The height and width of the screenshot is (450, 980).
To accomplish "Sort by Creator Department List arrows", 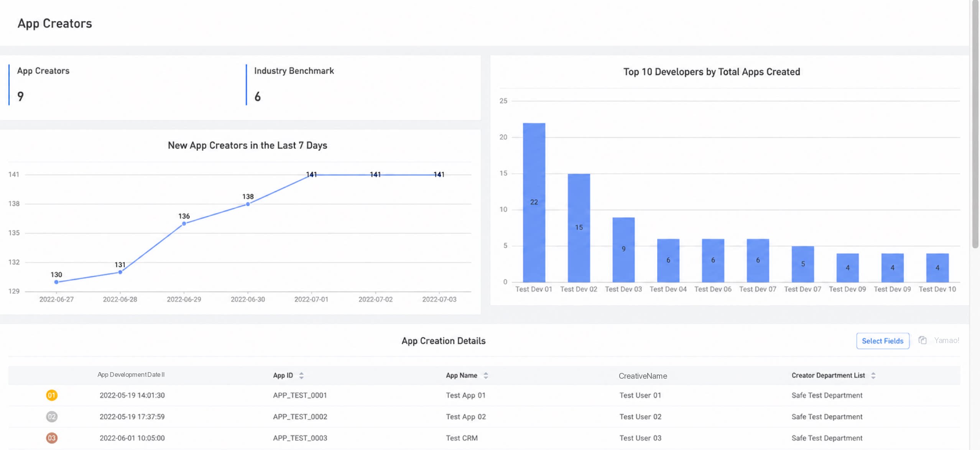I will click(x=873, y=376).
